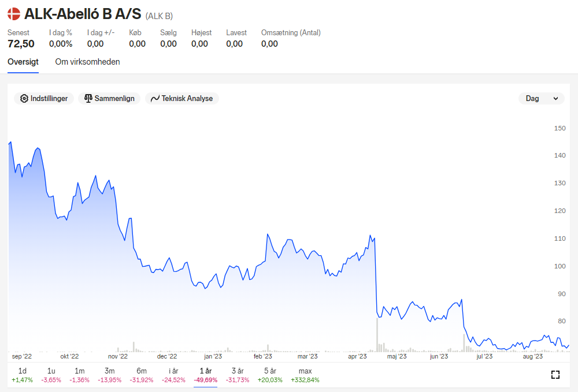The width and height of the screenshot is (578, 392).
Task: Switch to the Oversigt tab
Action: click(23, 62)
